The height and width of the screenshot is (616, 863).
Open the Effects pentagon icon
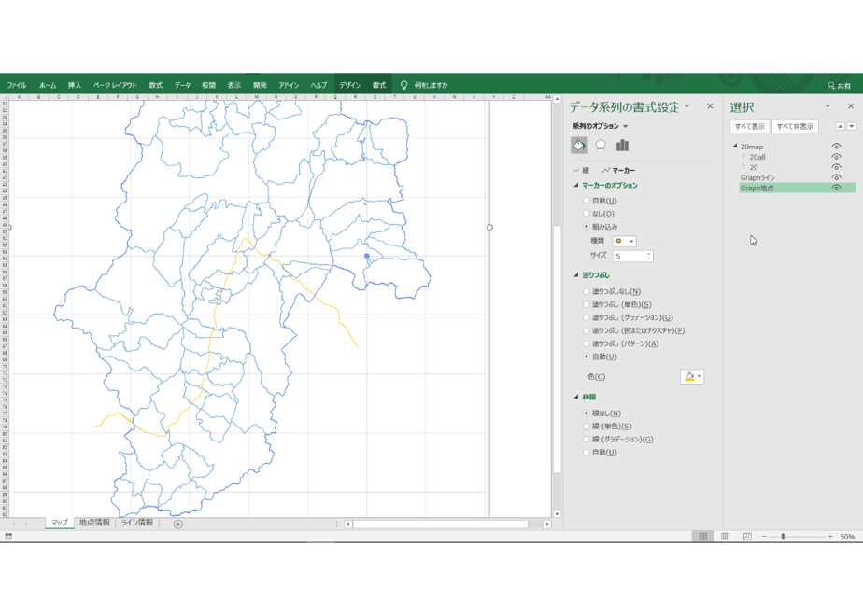pos(601,146)
